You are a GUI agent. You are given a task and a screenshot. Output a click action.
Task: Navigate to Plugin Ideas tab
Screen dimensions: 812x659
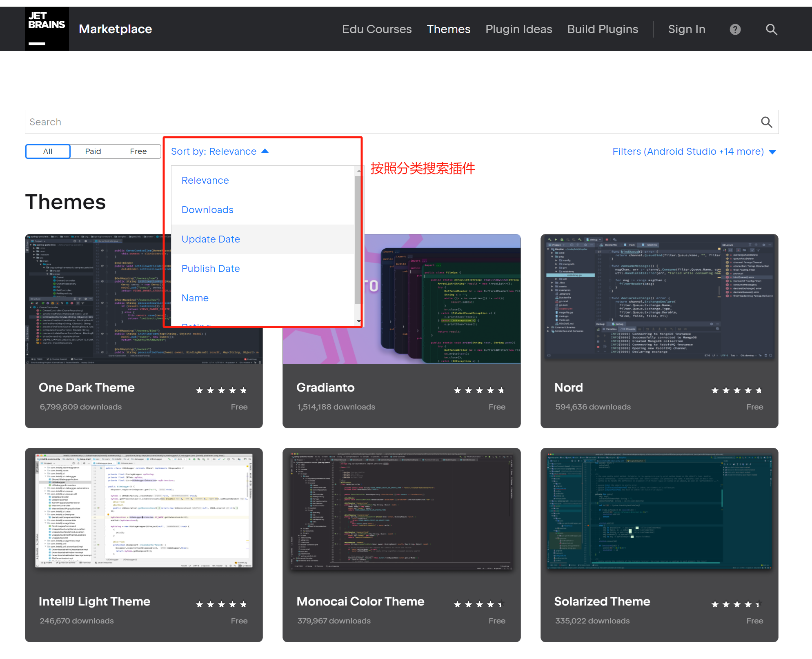(x=518, y=28)
